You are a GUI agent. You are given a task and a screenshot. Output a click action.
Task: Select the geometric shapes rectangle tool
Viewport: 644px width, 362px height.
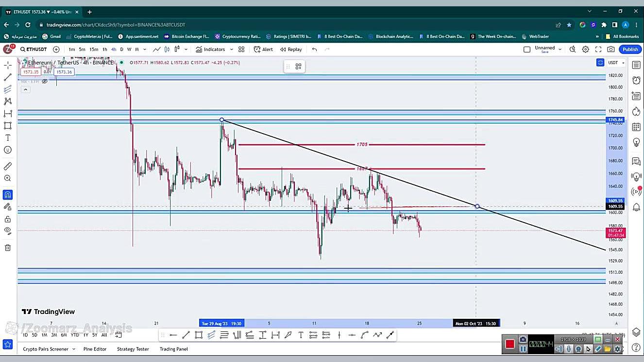point(8,126)
